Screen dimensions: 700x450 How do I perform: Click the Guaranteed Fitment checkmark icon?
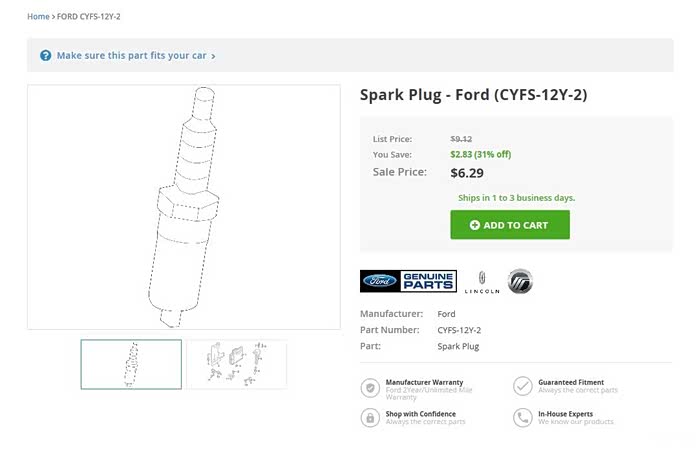522,386
